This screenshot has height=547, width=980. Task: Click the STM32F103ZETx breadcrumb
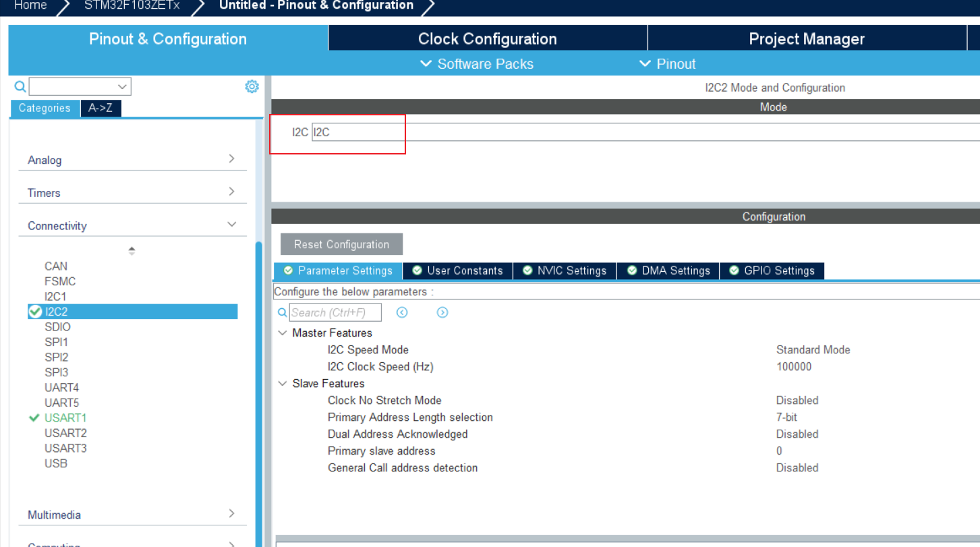(132, 5)
